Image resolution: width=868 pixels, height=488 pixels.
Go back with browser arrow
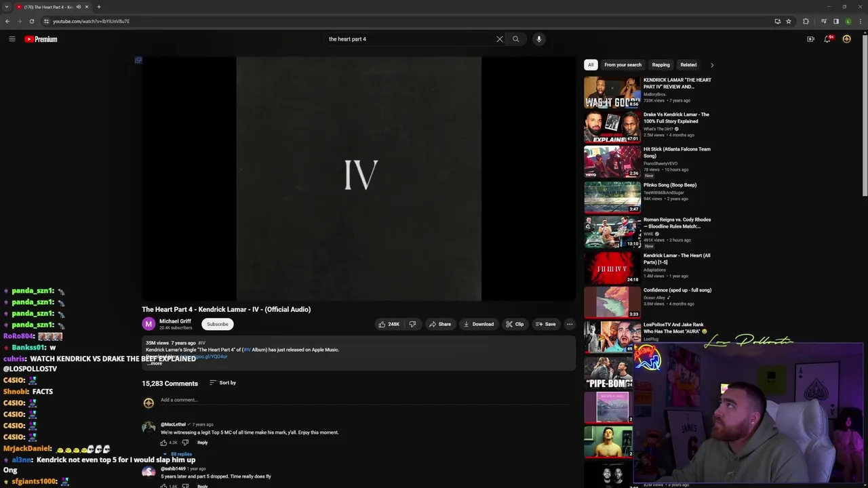click(7, 21)
